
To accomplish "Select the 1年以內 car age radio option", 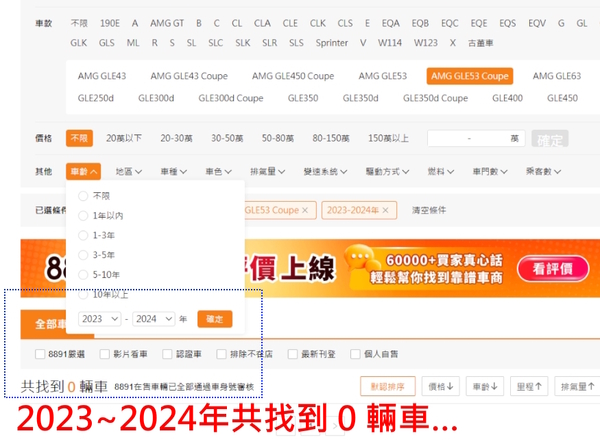I will (x=83, y=215).
